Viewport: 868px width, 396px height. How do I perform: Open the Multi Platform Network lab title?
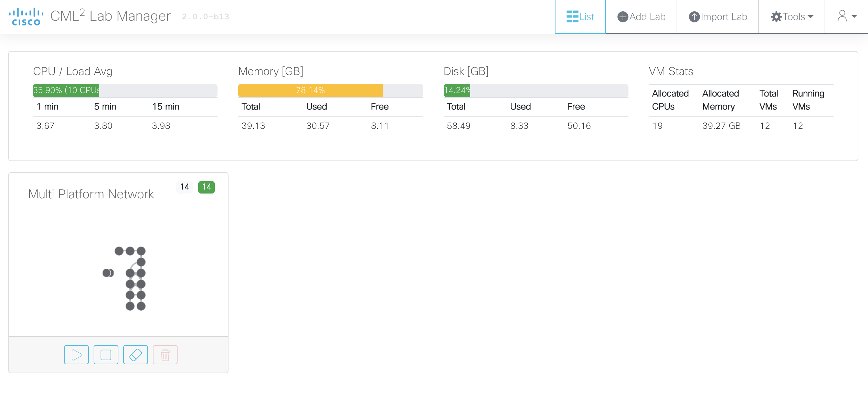pyautogui.click(x=91, y=194)
